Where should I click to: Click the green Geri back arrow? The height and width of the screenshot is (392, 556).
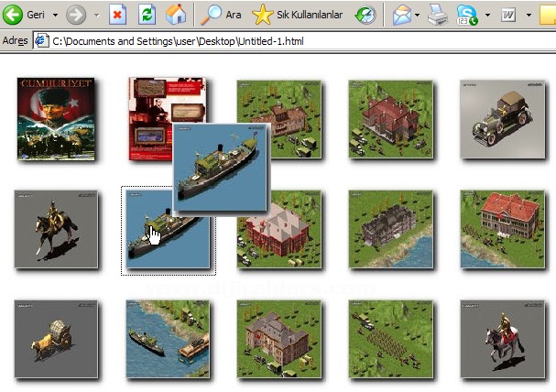[13, 15]
